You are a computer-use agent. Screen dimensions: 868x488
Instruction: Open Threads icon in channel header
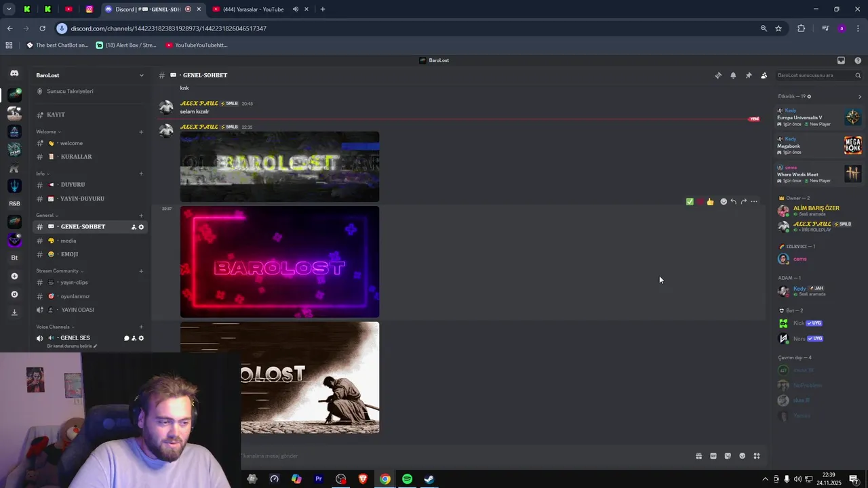click(718, 75)
